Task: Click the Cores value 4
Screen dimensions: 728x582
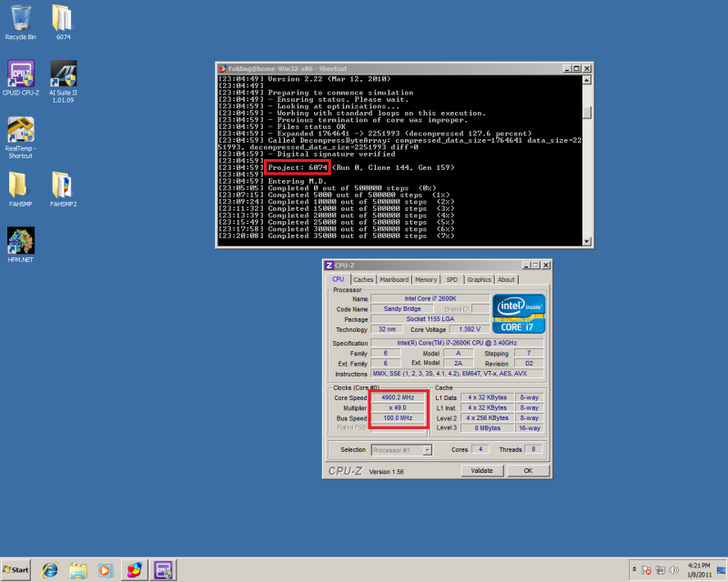Action: (480, 449)
